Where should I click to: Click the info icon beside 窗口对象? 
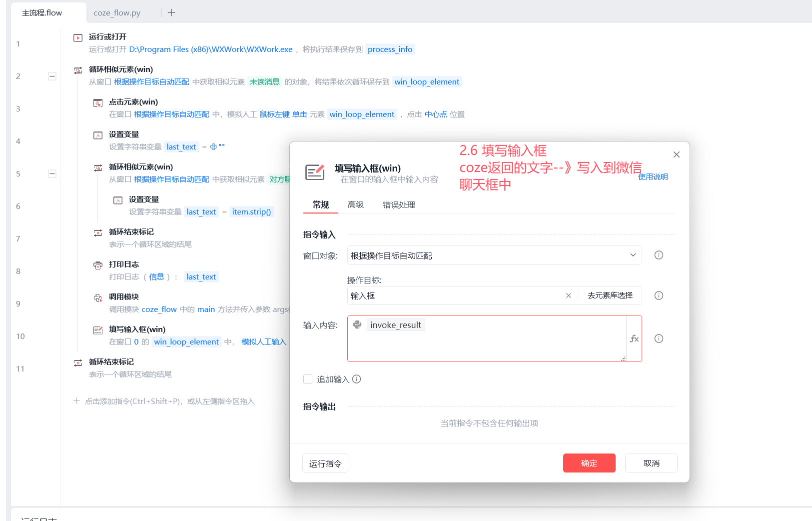pos(659,255)
